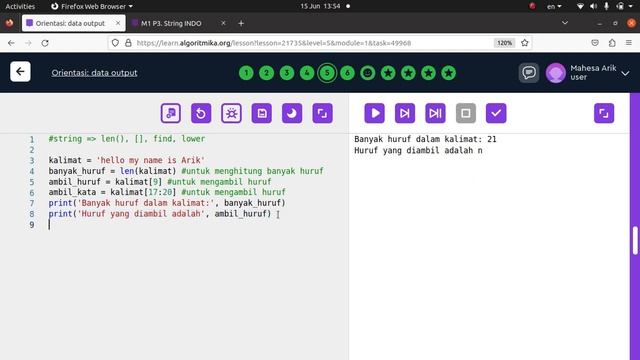
Task: Show tracking protection shield info
Action: click(115, 43)
